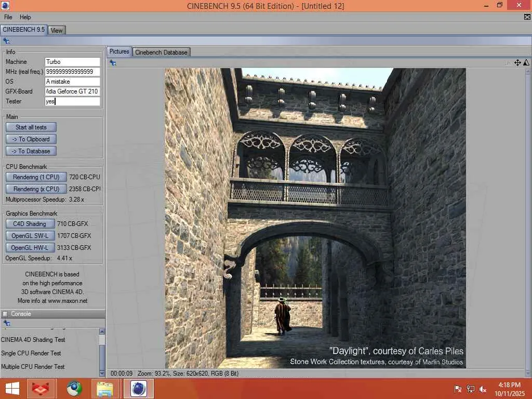This screenshot has width=532, height=399.
Task: Click the MHz (real freq.) input field
Action: pos(73,72)
